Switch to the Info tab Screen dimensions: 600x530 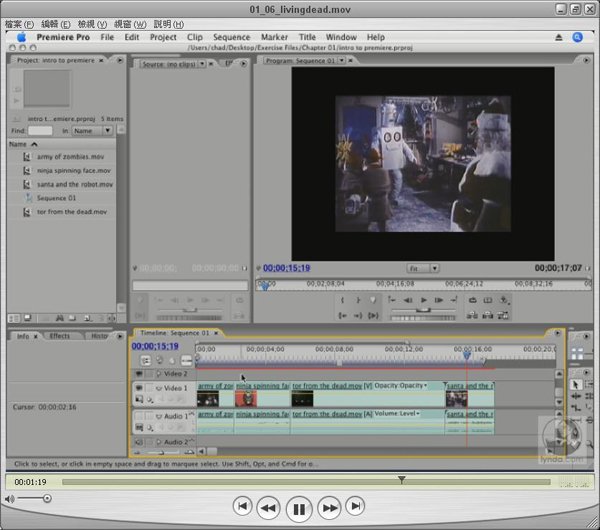coord(23,336)
